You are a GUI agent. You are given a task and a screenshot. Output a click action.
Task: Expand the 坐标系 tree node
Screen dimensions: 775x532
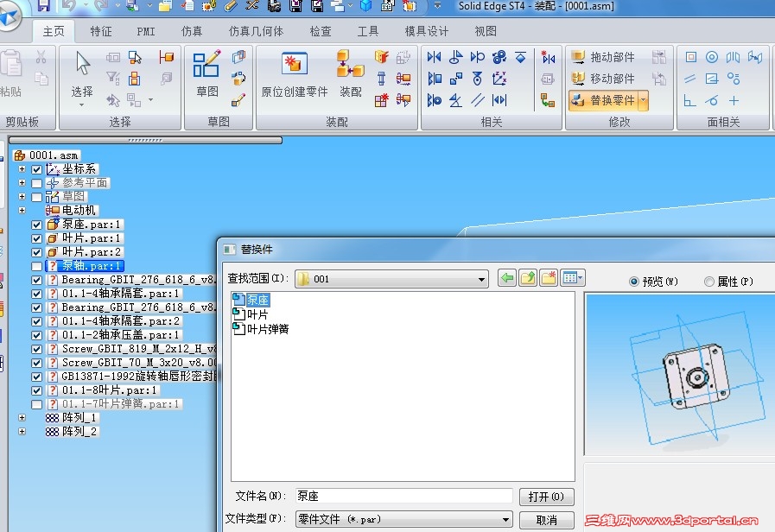click(22, 169)
